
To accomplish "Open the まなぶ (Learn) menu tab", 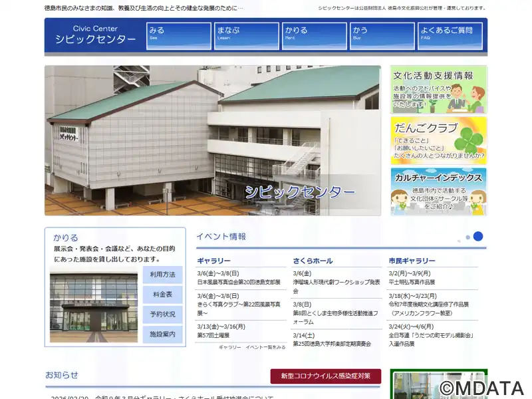I will coord(247,36).
